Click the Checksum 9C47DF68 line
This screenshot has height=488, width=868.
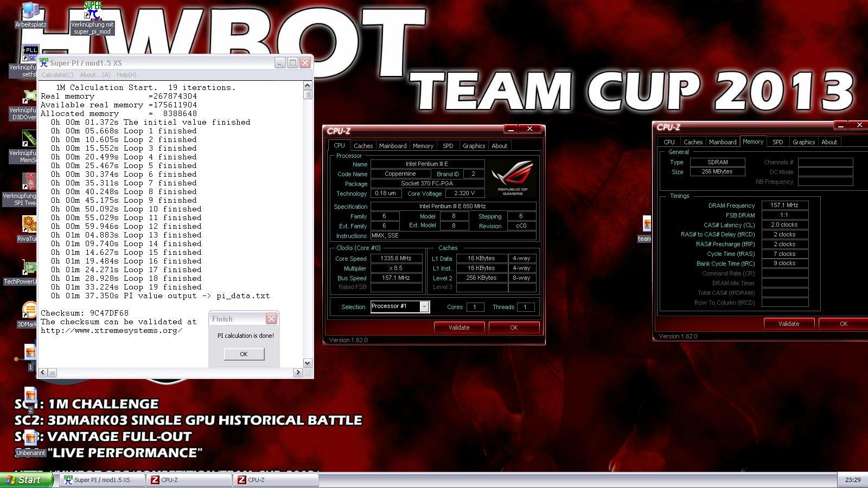pos(85,313)
